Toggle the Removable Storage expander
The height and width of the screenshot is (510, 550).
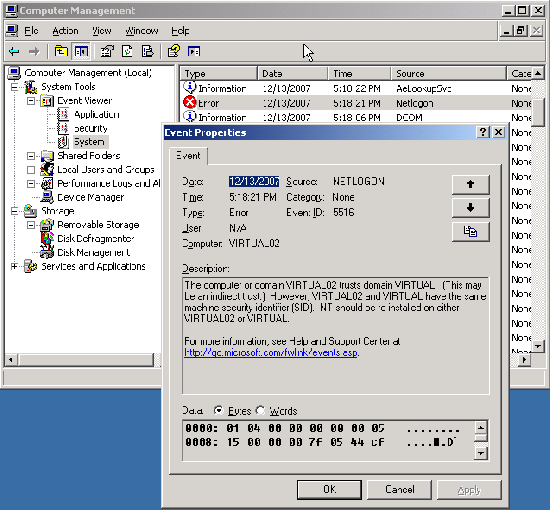[x=31, y=225]
